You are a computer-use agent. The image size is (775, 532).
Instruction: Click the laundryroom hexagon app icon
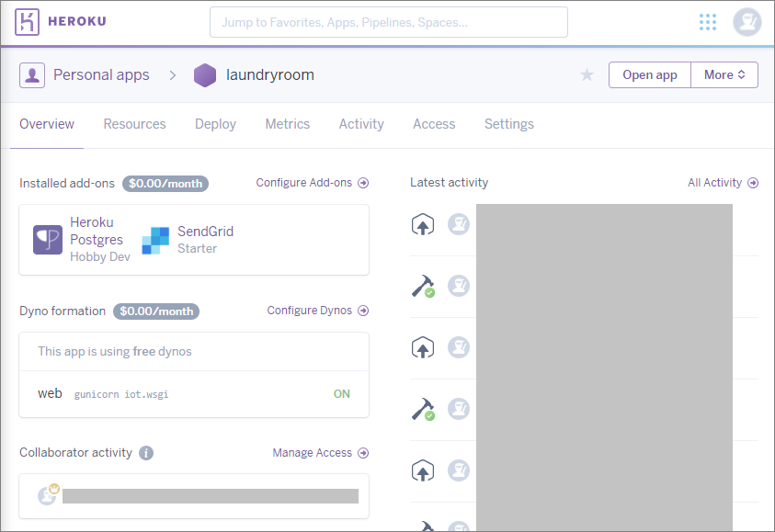[x=205, y=75]
